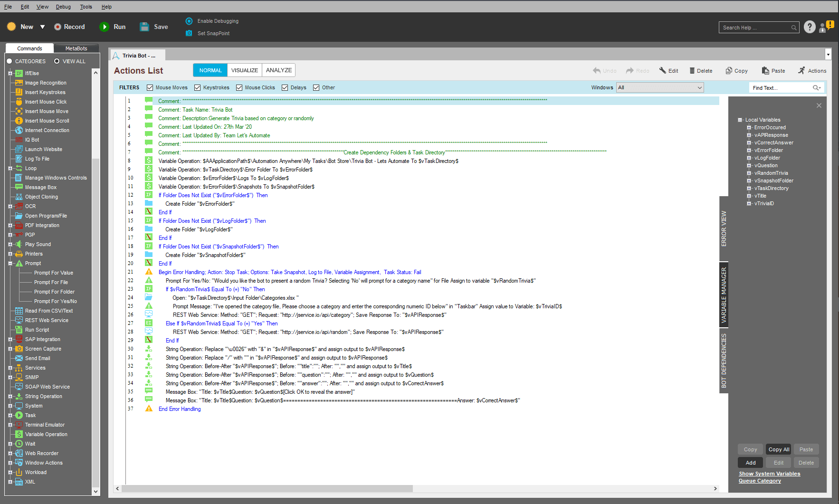Open the Debug menu
This screenshot has height=504, width=839.
coord(63,7)
